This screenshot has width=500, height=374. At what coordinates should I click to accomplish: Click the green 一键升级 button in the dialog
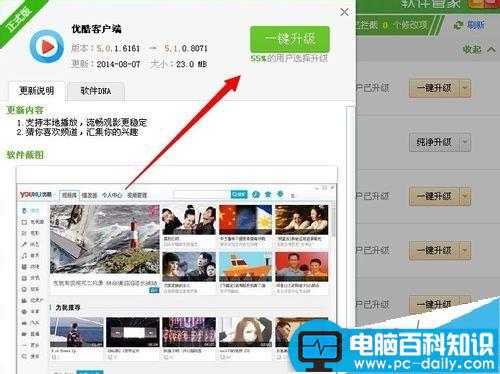click(290, 39)
